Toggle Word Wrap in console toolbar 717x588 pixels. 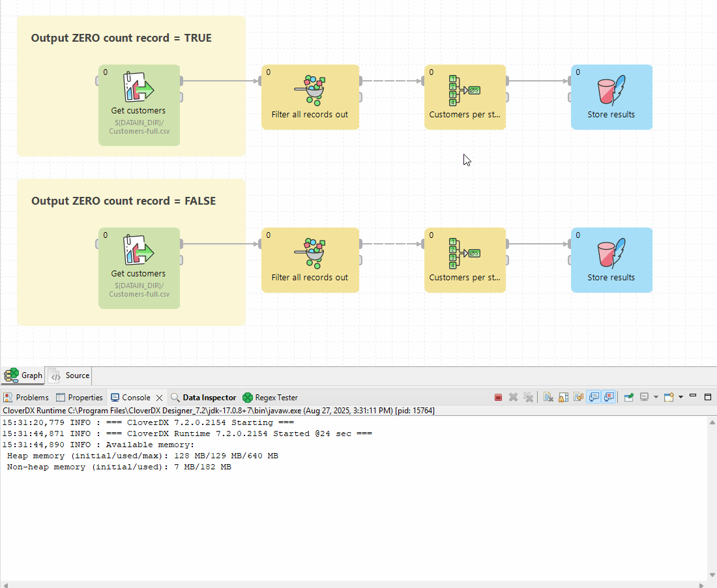[578, 397]
